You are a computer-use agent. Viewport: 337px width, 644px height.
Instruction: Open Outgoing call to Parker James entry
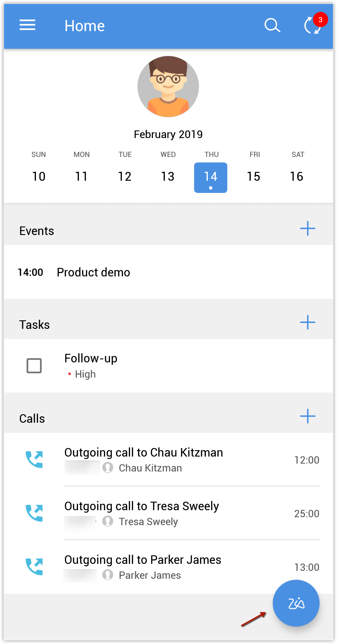[143, 560]
